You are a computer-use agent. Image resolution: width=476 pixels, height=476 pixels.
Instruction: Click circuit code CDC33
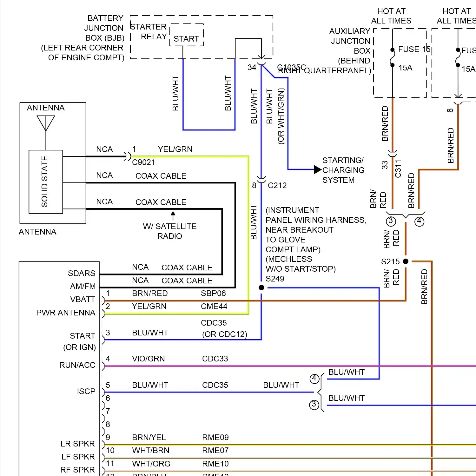[215, 359]
